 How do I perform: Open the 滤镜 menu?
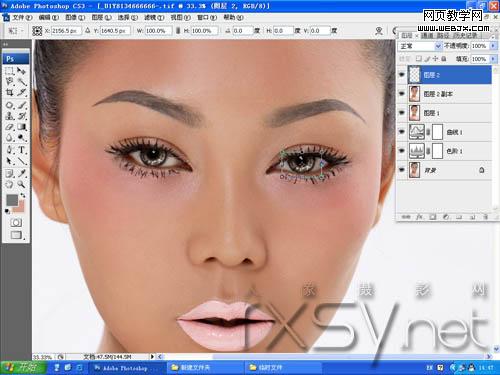click(x=154, y=17)
